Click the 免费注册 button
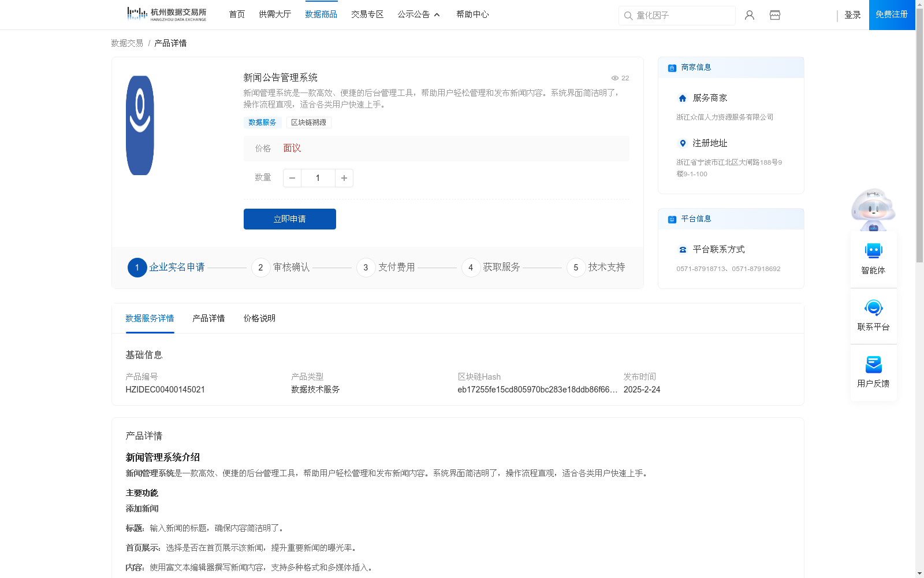924x578 pixels. click(892, 15)
